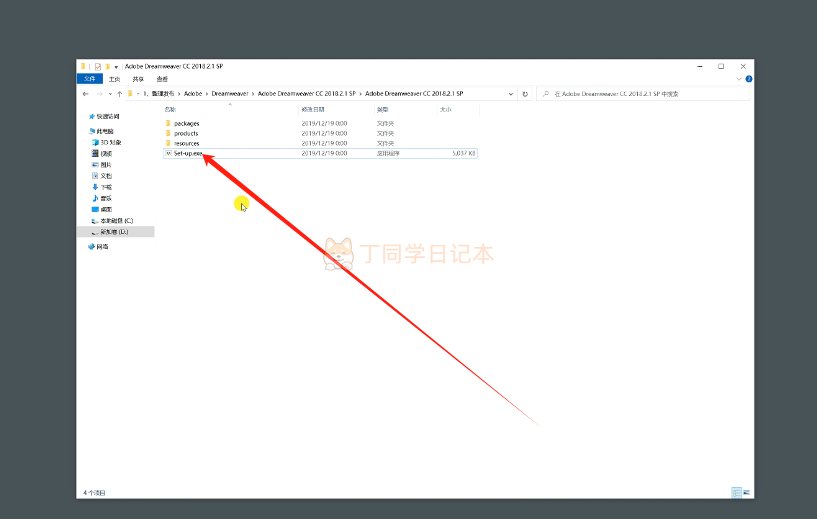Open Quick access in the navigation pane
The image size is (817, 519).
104,117
